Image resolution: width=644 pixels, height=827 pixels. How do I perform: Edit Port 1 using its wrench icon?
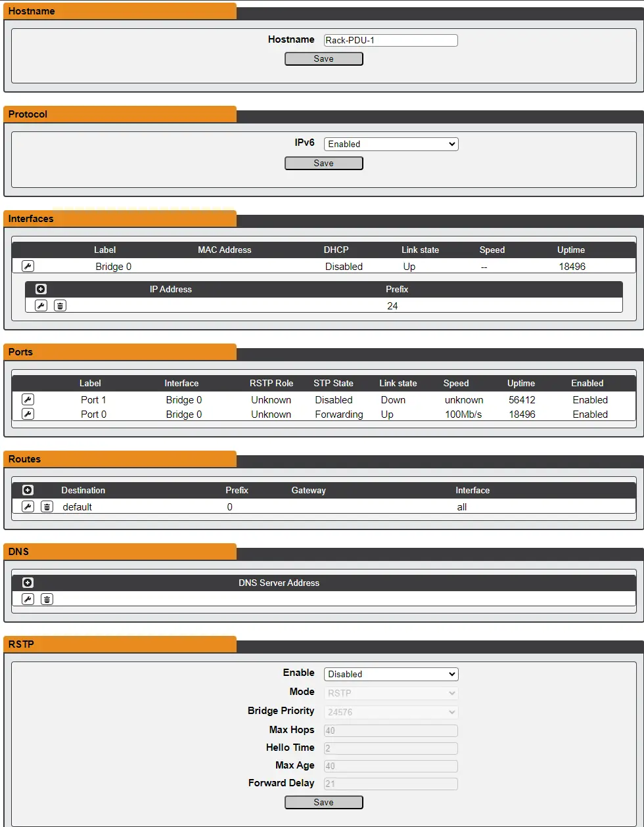pos(28,399)
